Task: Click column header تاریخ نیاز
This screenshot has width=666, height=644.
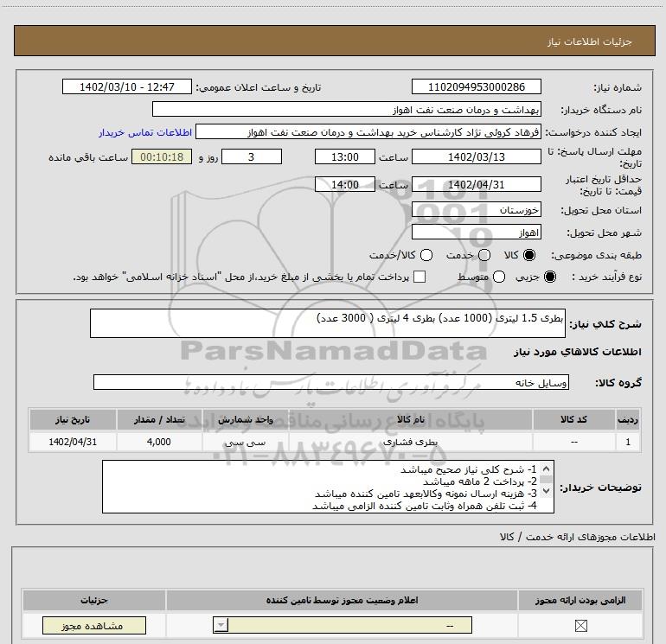Action: pos(73,419)
